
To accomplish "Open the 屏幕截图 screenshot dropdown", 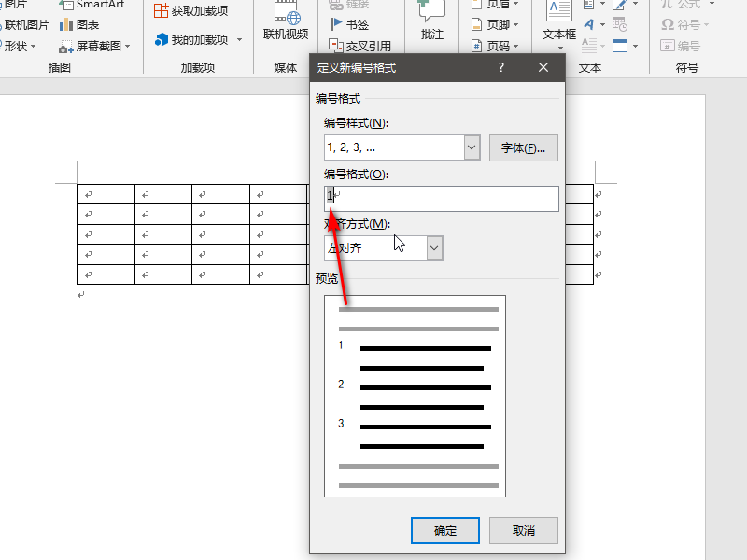I will tap(95, 46).
